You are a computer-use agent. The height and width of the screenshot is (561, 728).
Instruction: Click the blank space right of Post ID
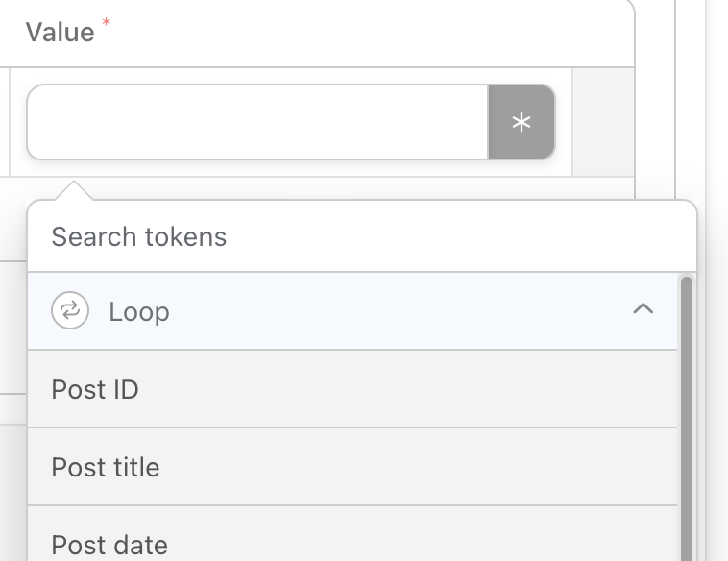(x=406, y=389)
